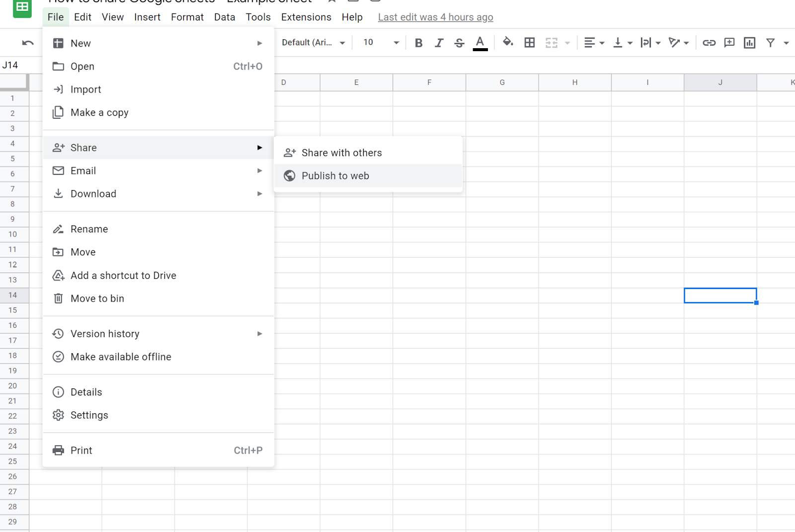Viewport: 795px width, 532px height.
Task: Open the borders options
Action: pyautogui.click(x=529, y=43)
